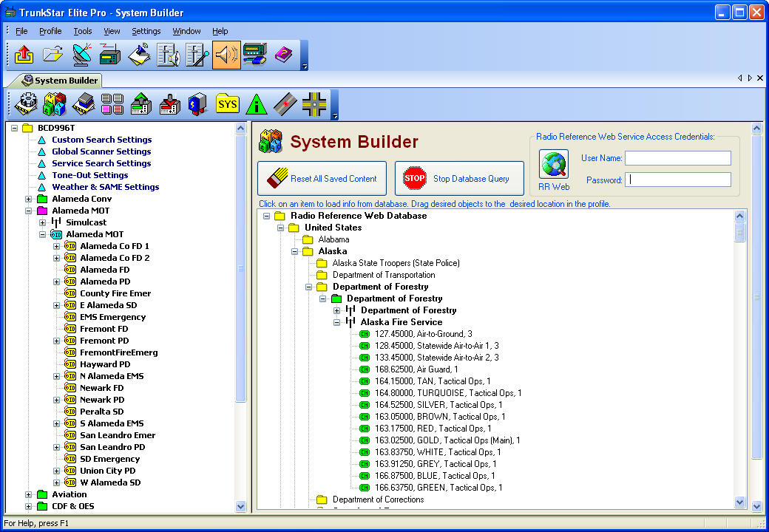
Task: Click database tree scrollbar up arrow
Action: point(739,216)
